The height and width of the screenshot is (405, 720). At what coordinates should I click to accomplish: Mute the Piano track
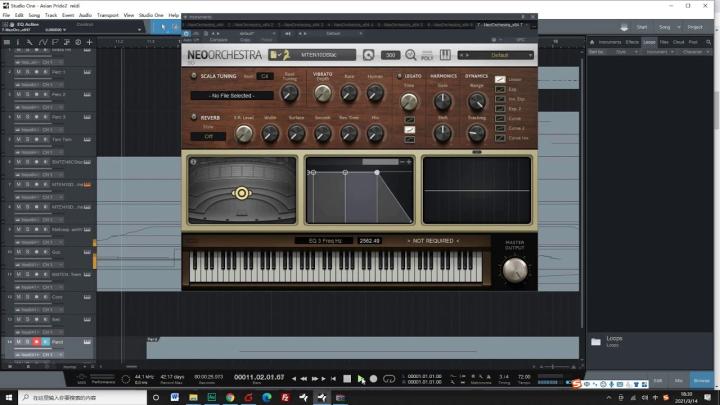click(x=18, y=342)
